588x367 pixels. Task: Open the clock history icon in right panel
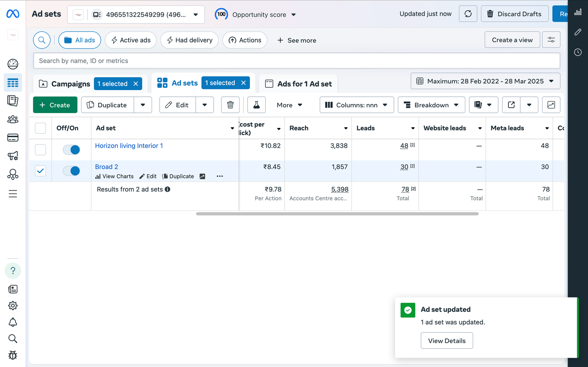(x=578, y=52)
